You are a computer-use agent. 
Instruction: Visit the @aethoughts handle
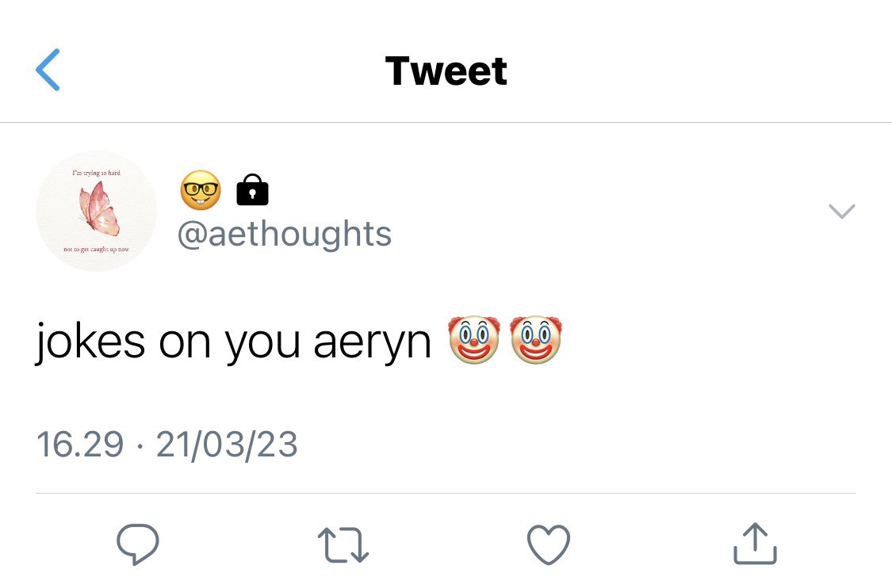tap(285, 235)
